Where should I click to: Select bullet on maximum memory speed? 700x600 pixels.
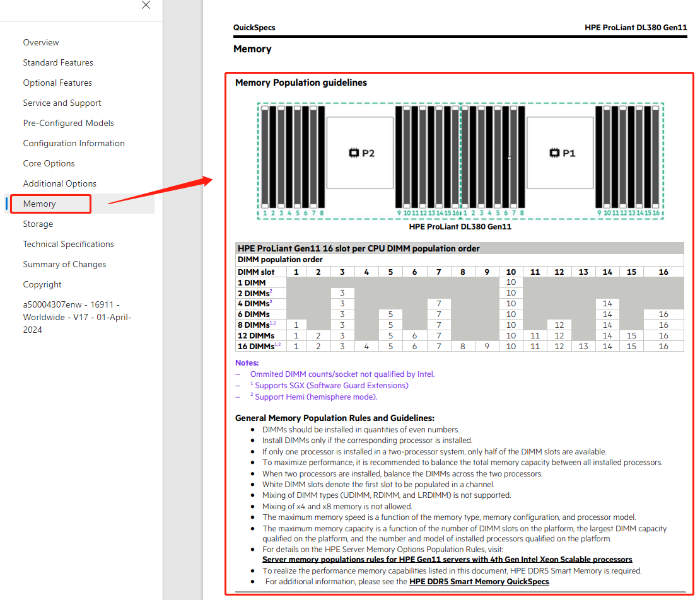tap(449, 517)
